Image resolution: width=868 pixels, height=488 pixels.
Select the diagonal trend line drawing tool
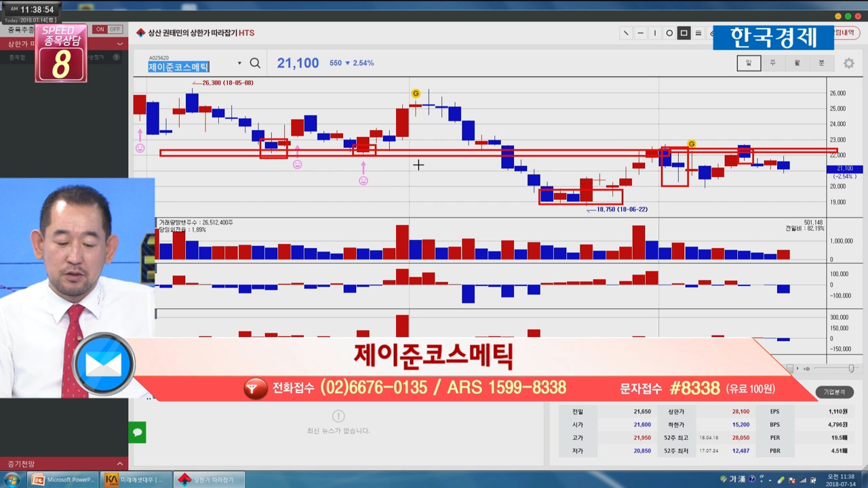(625, 33)
